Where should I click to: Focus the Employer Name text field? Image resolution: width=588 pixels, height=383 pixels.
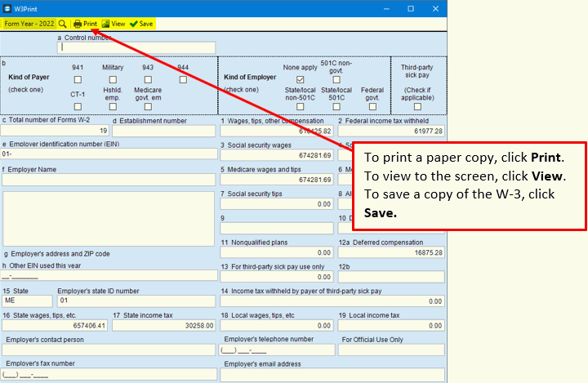point(109,180)
